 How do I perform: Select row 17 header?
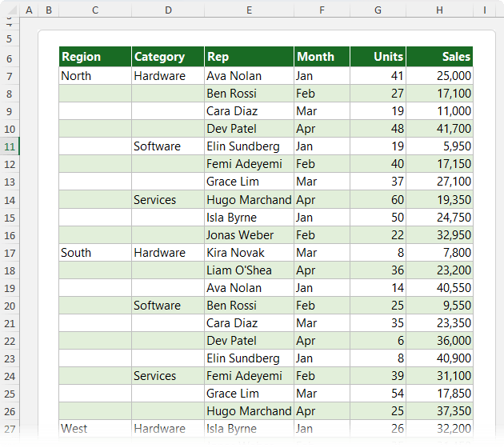pyautogui.click(x=10, y=253)
